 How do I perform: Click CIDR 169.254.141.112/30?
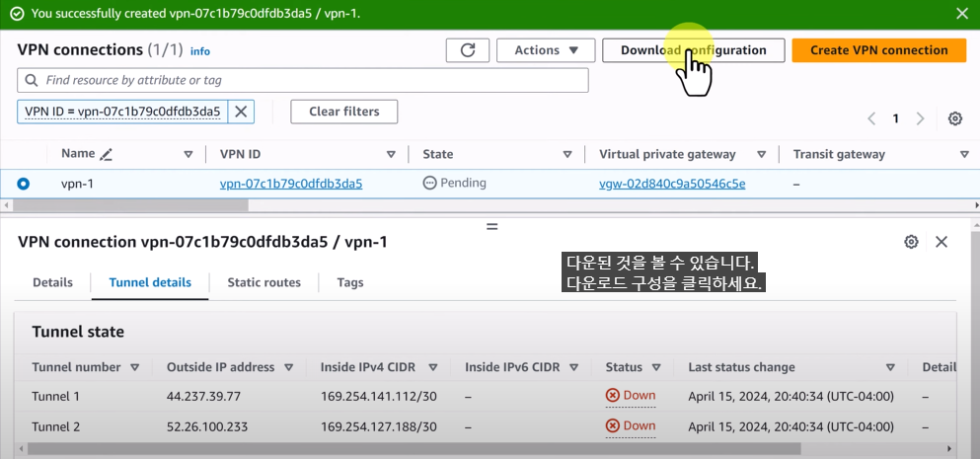[x=379, y=397]
